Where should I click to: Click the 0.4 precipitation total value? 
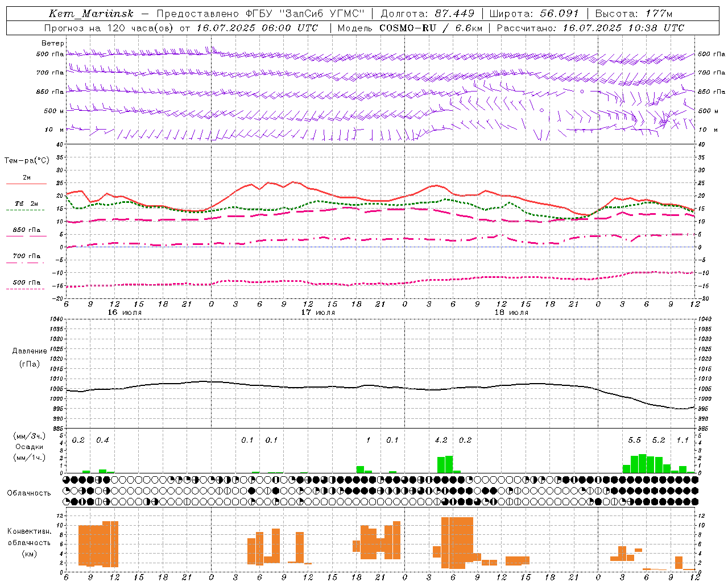(102, 440)
